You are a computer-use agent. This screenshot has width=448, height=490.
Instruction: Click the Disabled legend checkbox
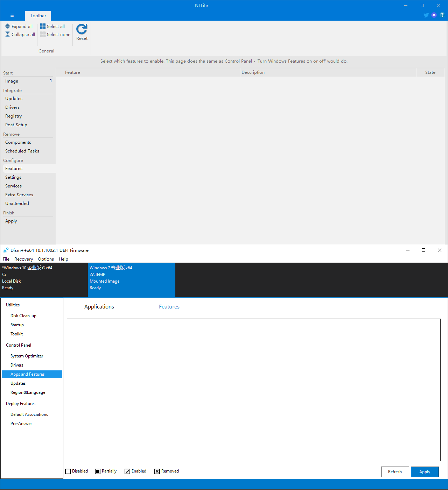(68, 471)
